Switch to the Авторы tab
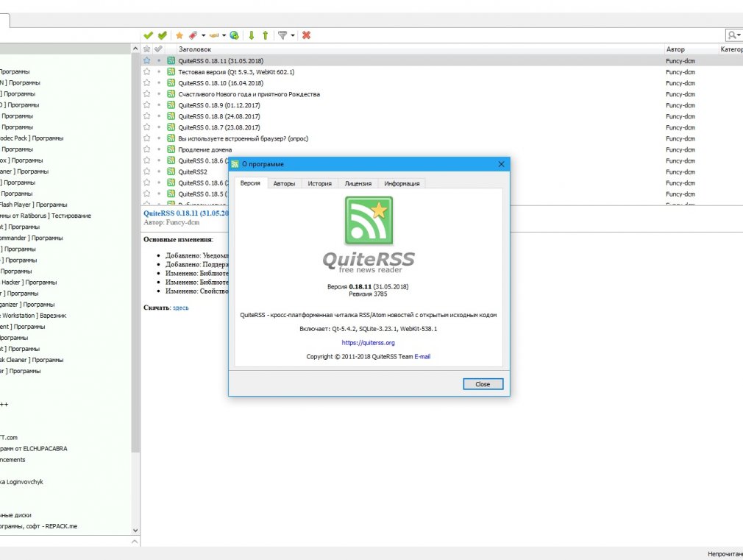 [x=284, y=183]
